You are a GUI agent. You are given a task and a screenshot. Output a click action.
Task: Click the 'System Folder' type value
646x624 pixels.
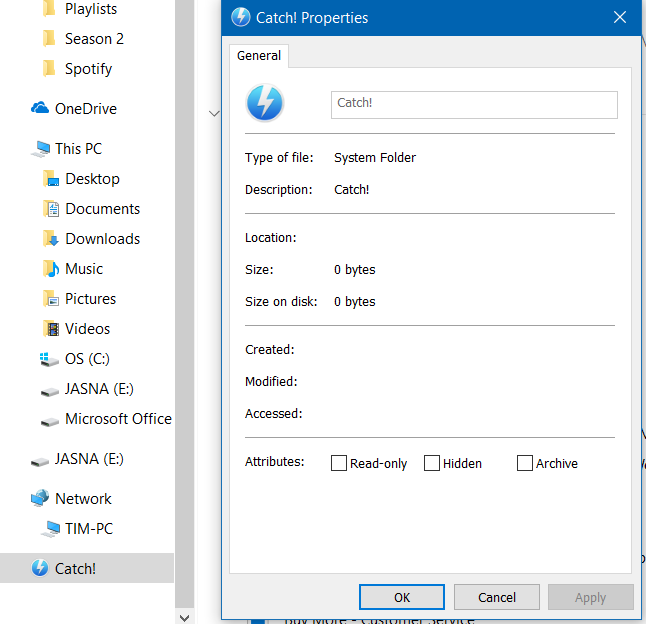tap(375, 158)
